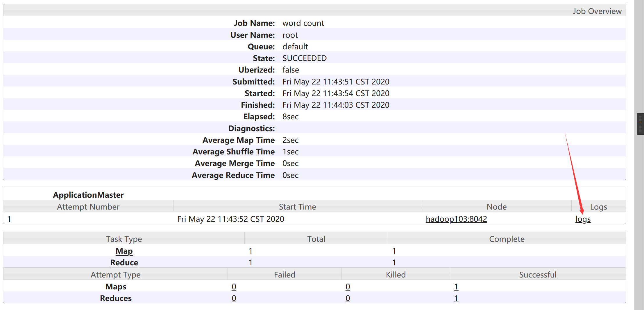Click the Node column header
The height and width of the screenshot is (310, 644).
(x=497, y=207)
